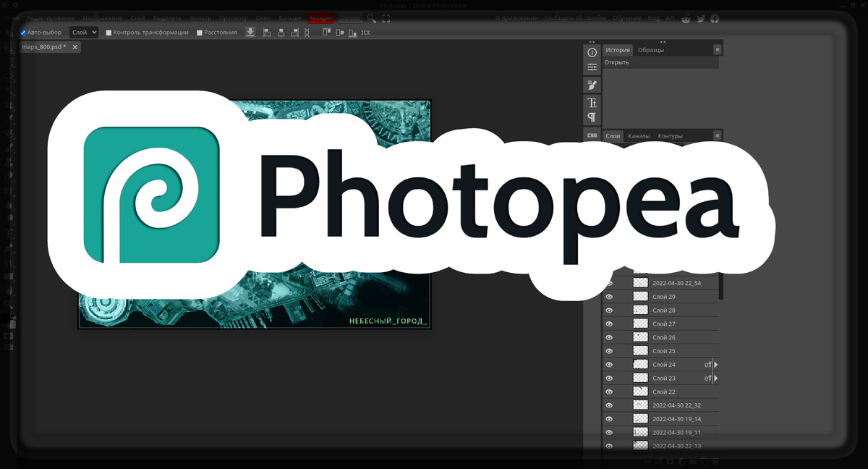Click the thumbnail of layer 2022-04-30 19_11
The height and width of the screenshot is (469, 868).
point(640,432)
